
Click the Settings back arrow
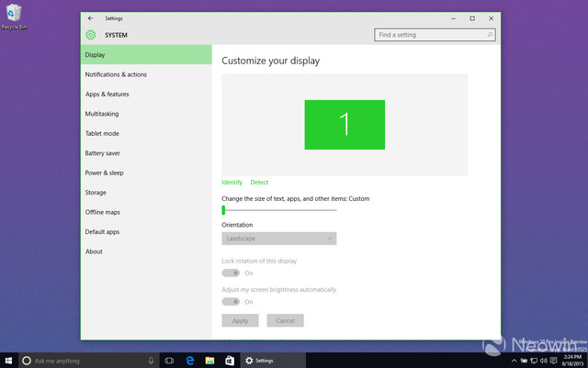click(90, 18)
